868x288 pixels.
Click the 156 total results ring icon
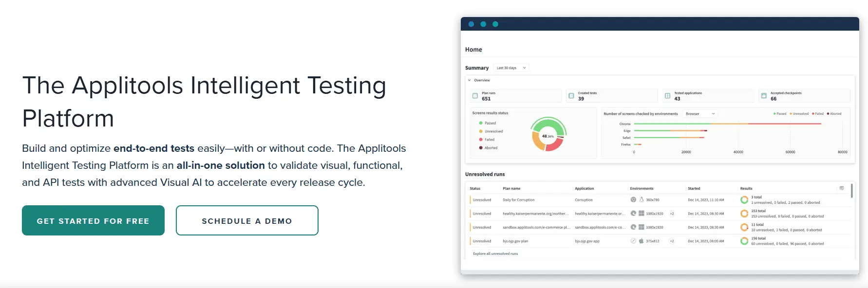(744, 241)
